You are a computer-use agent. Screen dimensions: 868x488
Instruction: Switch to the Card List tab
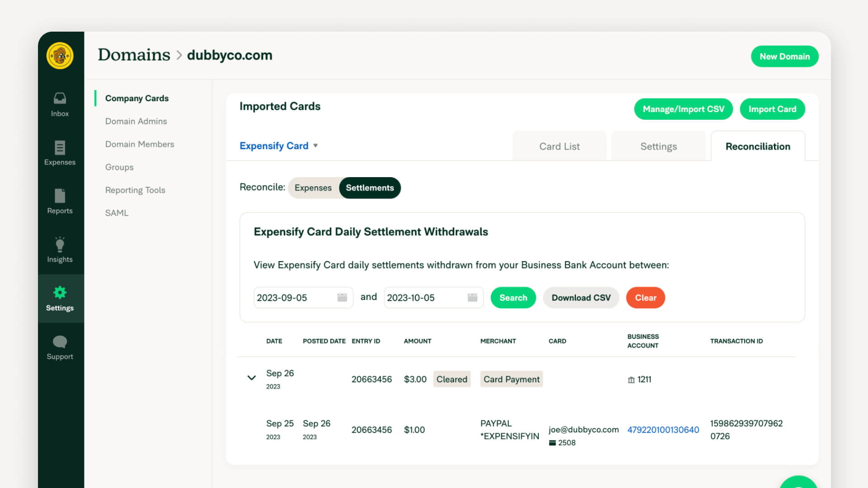click(x=559, y=146)
